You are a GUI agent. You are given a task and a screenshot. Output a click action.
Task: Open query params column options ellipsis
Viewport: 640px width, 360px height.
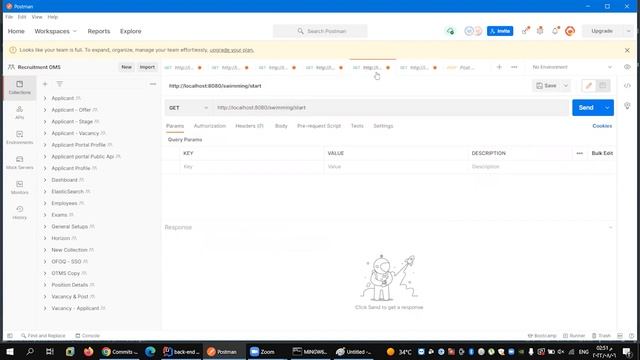[x=580, y=153]
